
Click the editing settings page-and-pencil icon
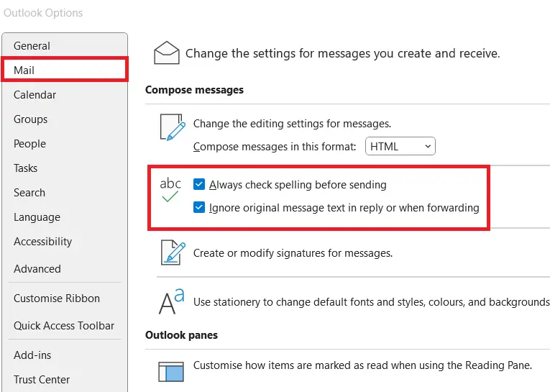(173, 127)
